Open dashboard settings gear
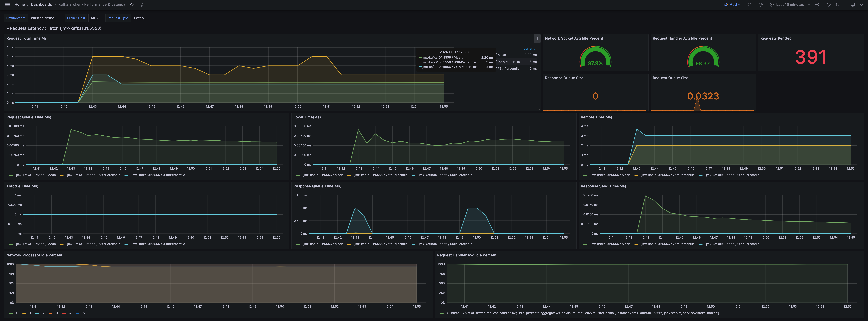This screenshot has height=321, width=868. click(x=761, y=5)
